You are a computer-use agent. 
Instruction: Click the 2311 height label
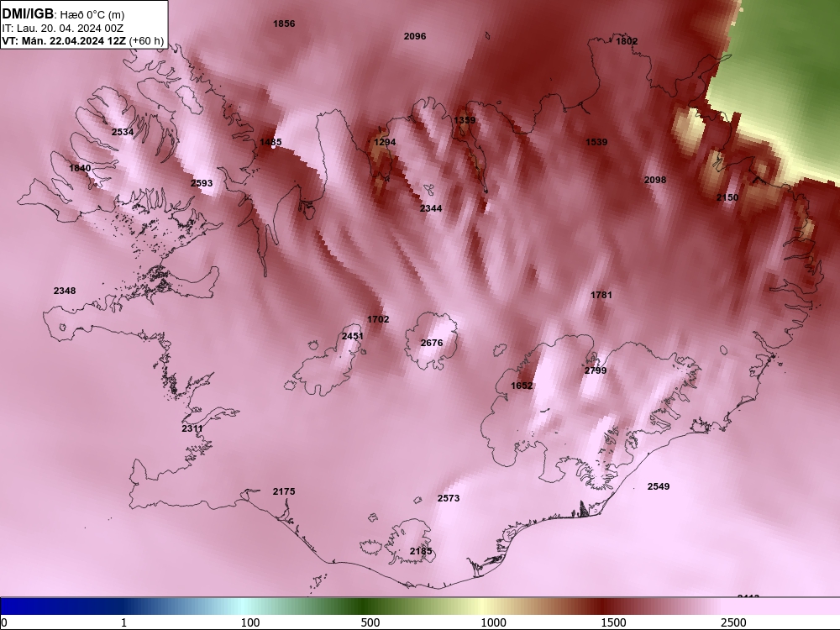pos(192,428)
